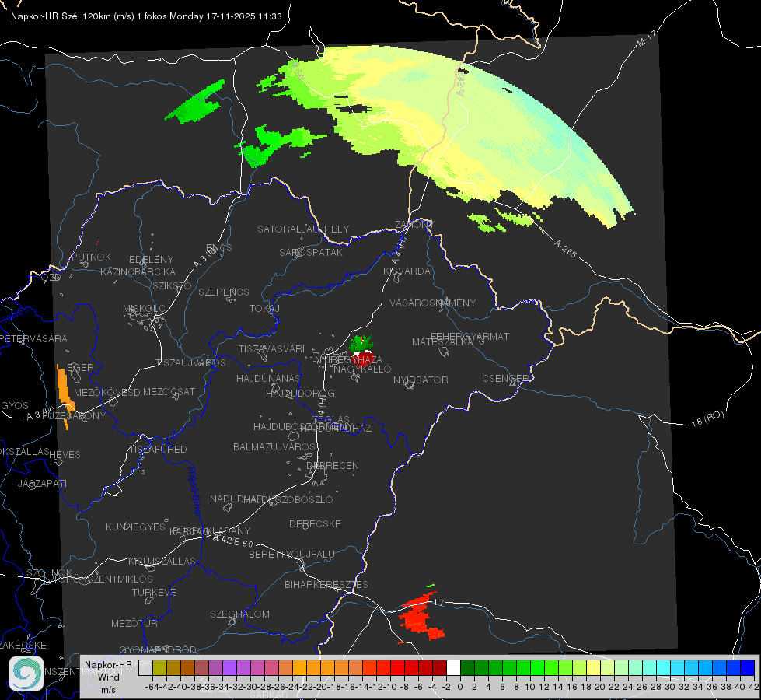Click the blue Hajdú-Bihar county label
Viewport: 761px width, 700px height.
(x=194, y=492)
